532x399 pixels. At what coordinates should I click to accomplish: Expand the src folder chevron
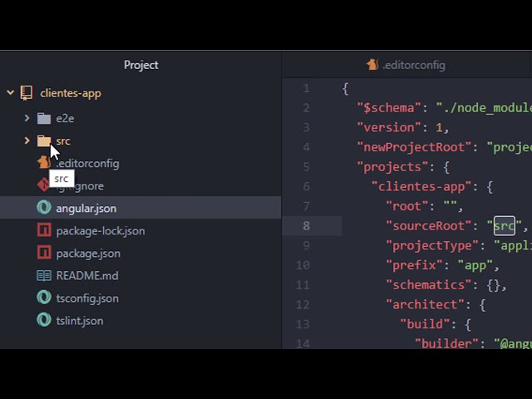[x=27, y=140]
